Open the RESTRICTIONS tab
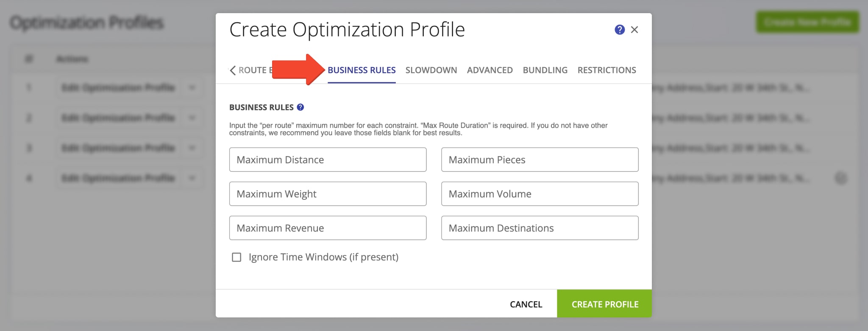The image size is (868, 331). click(x=607, y=70)
